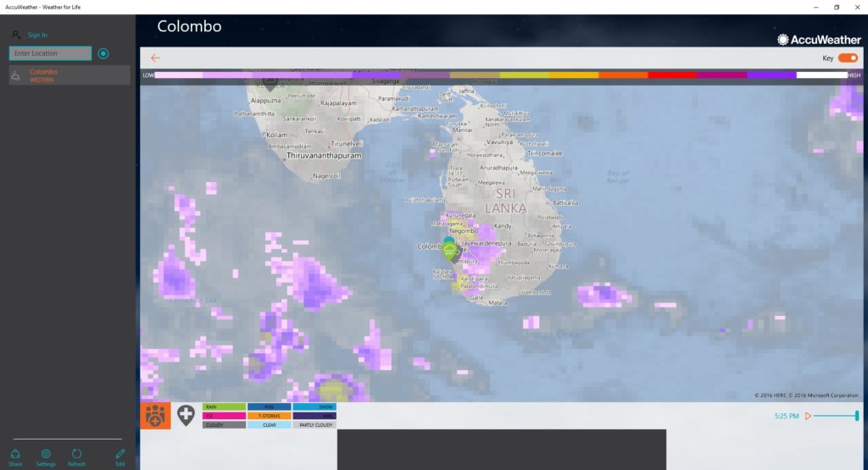
Task: Refresh the weather data
Action: pyautogui.click(x=76, y=457)
